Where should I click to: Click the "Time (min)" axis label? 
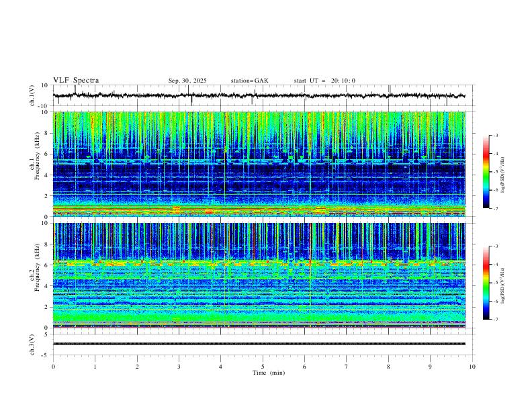269,373
